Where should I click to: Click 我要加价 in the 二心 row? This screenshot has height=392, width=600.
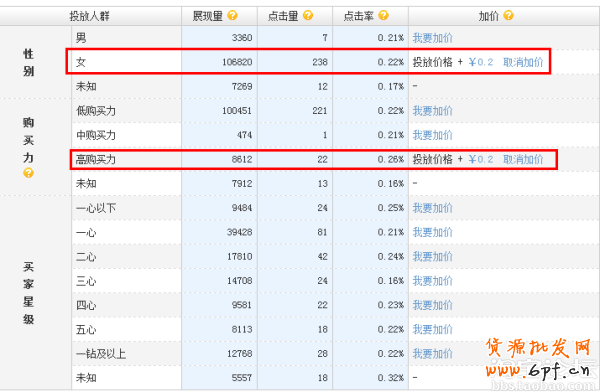coord(432,256)
